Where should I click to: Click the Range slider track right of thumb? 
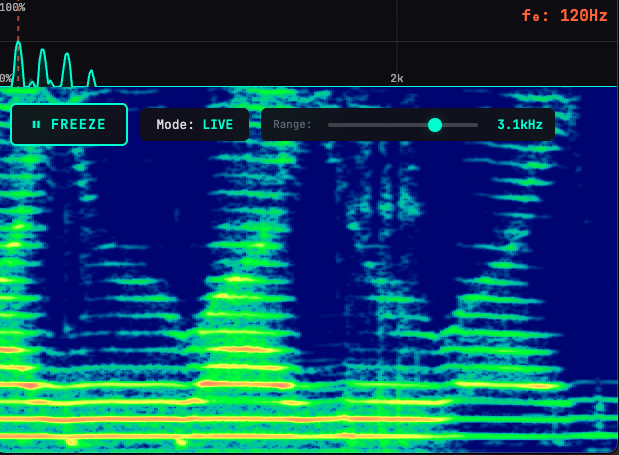(x=460, y=125)
